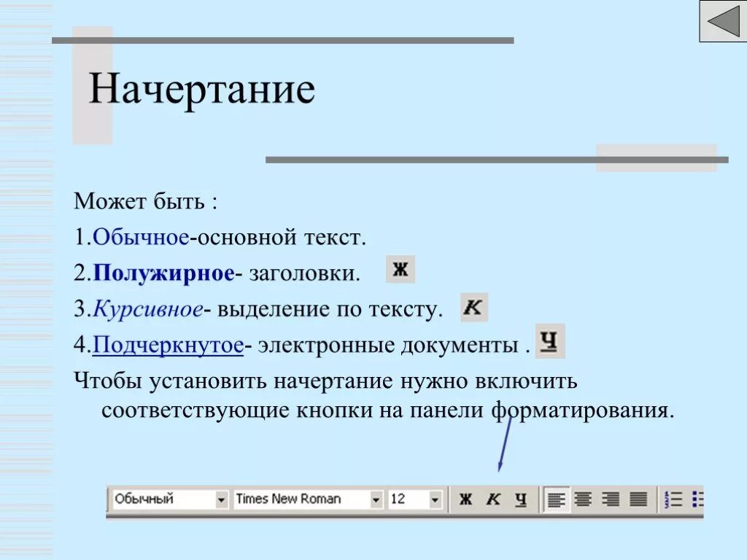This screenshot has height=560, width=747.
Task: Select justify alignment in the toolbar
Action: pyautogui.click(x=638, y=499)
